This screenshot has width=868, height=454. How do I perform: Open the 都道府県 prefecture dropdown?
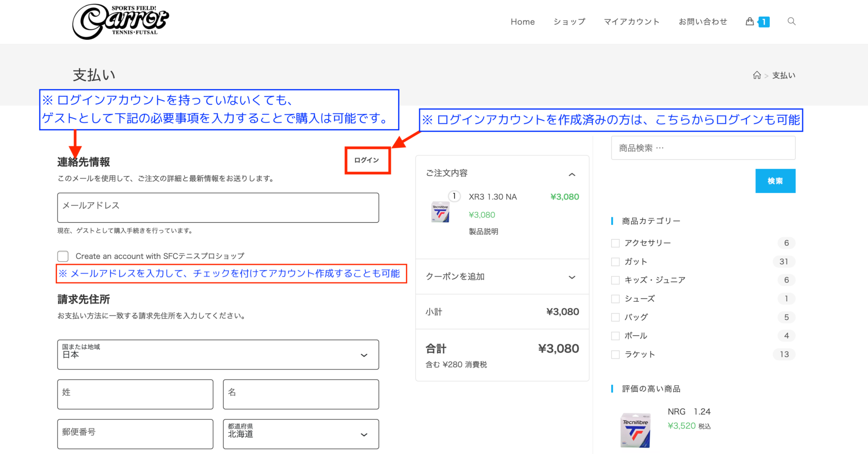301,434
